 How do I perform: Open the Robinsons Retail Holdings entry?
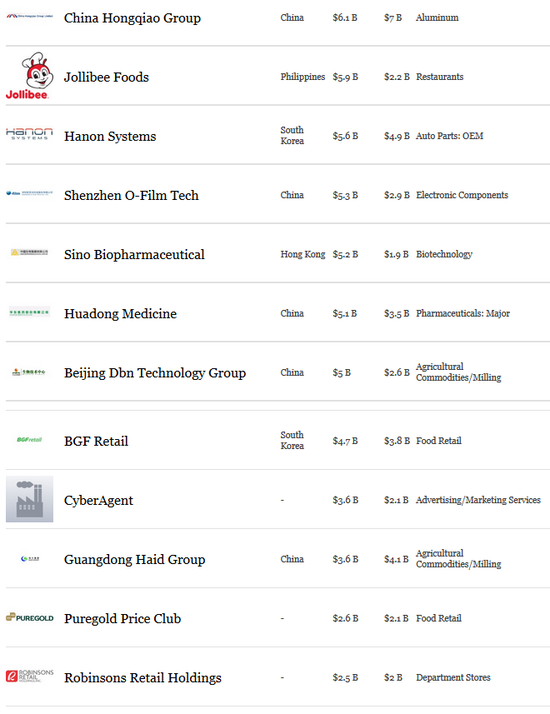pyautogui.click(x=143, y=678)
